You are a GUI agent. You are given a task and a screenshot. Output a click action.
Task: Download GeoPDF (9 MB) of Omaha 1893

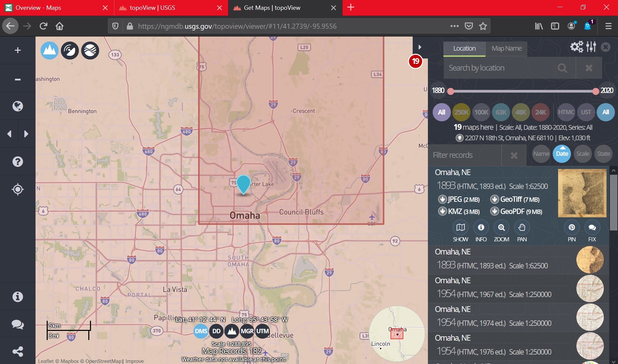pos(516,212)
